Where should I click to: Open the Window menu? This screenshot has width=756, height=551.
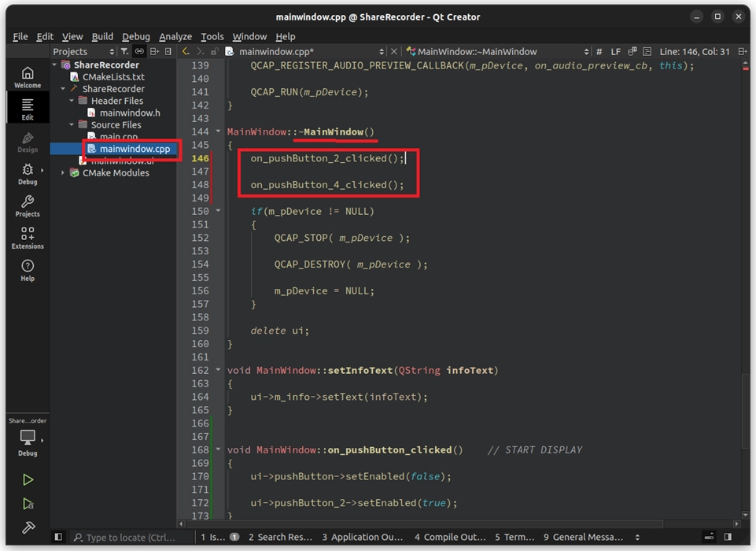click(x=249, y=36)
